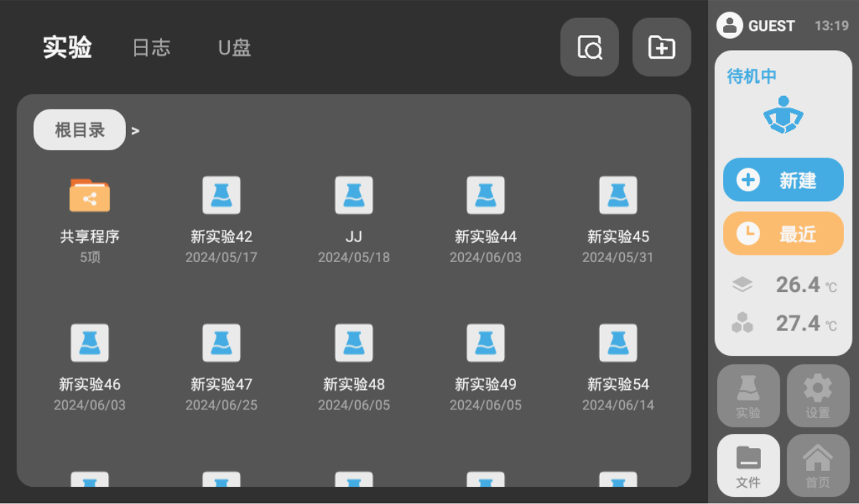This screenshot has height=504, width=859.
Task: Open the 共享程序 shared folder
Action: click(x=89, y=196)
